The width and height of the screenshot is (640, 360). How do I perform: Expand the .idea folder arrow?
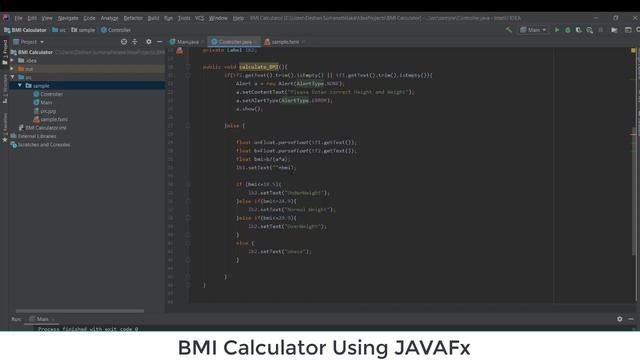(x=12, y=60)
